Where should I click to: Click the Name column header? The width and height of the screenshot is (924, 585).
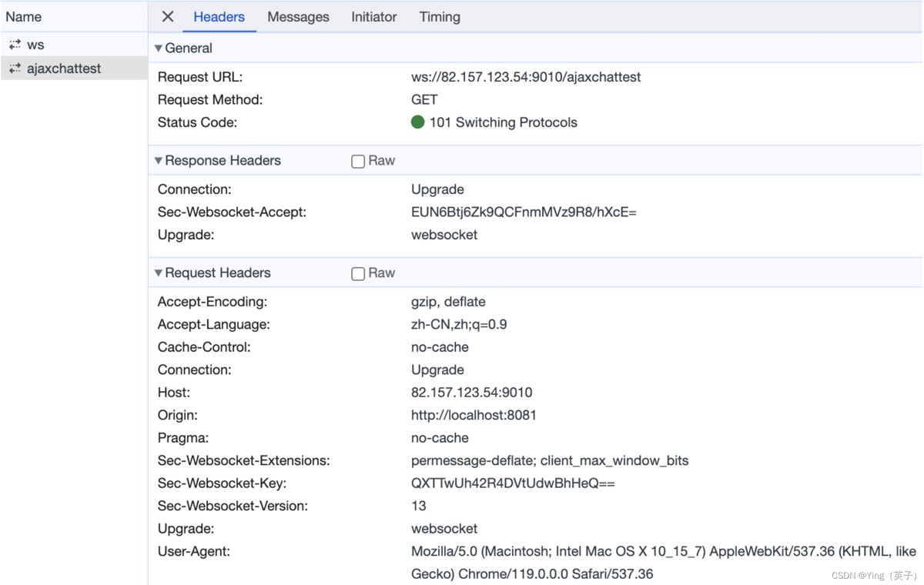24,17
